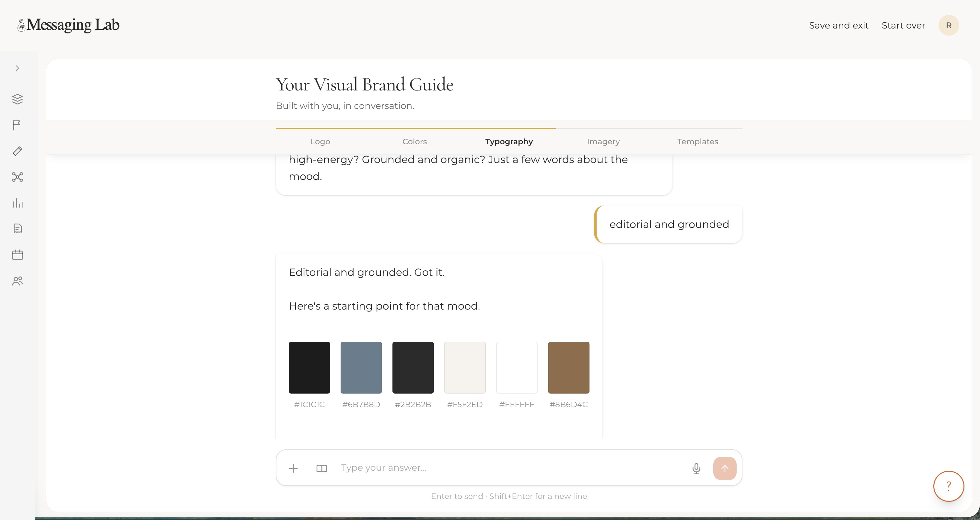Viewport: 980px width, 520px height.
Task: Open the book icon in message box
Action: point(322,468)
